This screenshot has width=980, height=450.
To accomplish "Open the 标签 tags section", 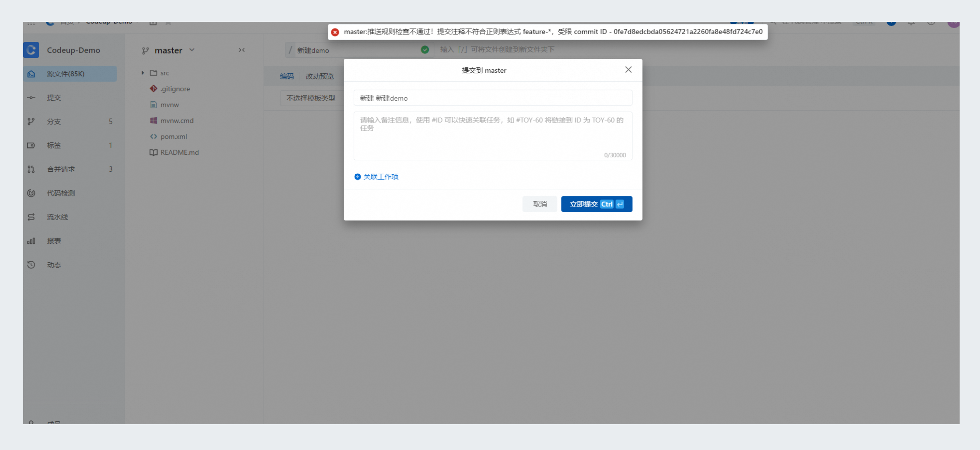I will point(54,145).
